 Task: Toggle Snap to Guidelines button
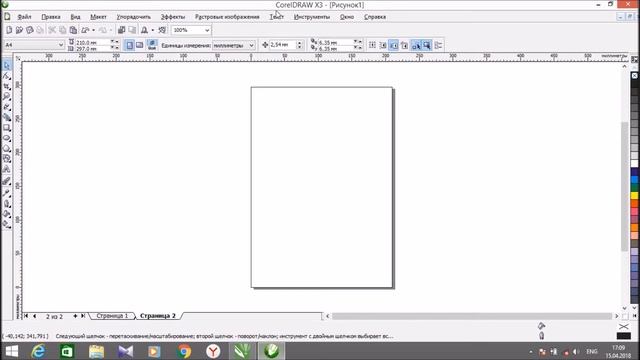coord(383,45)
